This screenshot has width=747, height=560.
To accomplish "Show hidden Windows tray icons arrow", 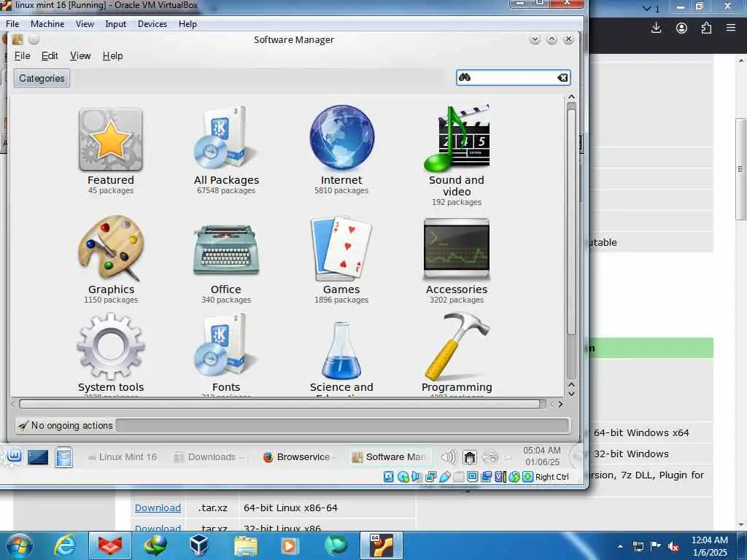I will 620,545.
